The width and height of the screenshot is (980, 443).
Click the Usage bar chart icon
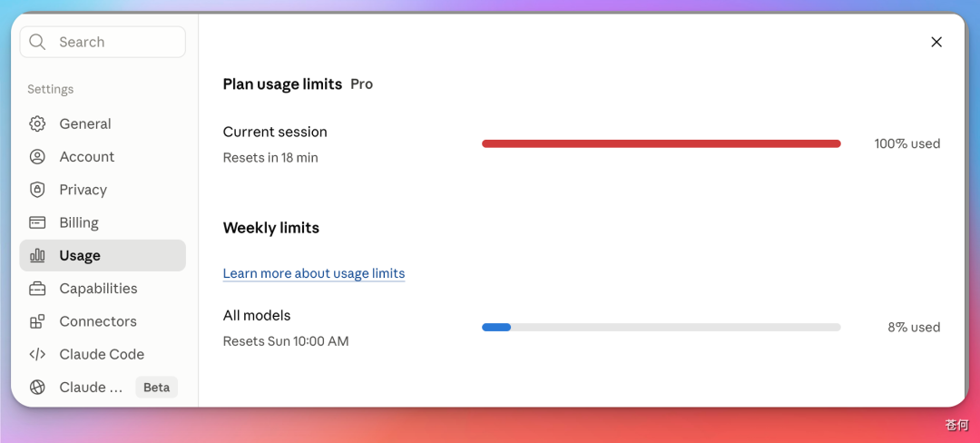click(37, 255)
